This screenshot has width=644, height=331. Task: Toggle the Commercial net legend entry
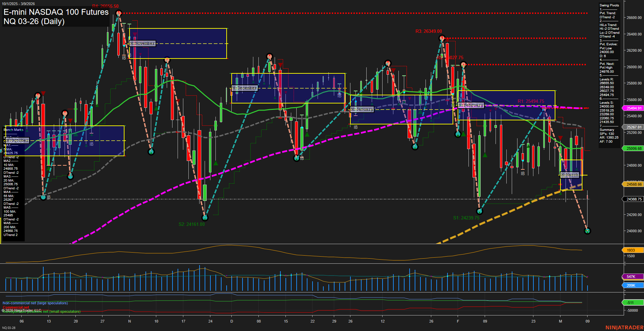coord(16,307)
